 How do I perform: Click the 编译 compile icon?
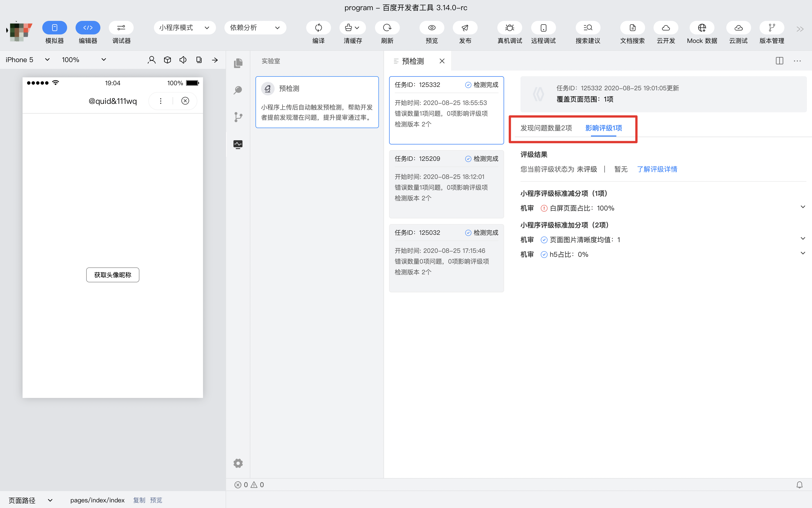point(318,28)
